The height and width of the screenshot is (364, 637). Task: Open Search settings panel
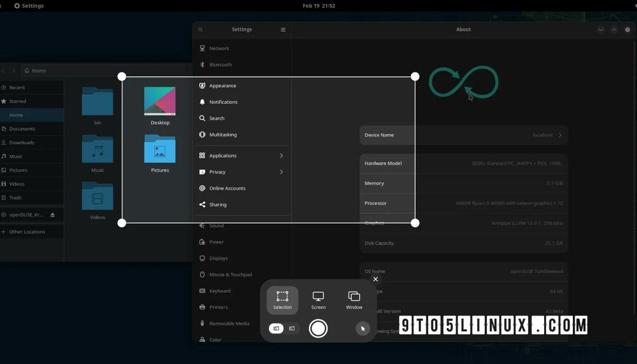(242, 118)
